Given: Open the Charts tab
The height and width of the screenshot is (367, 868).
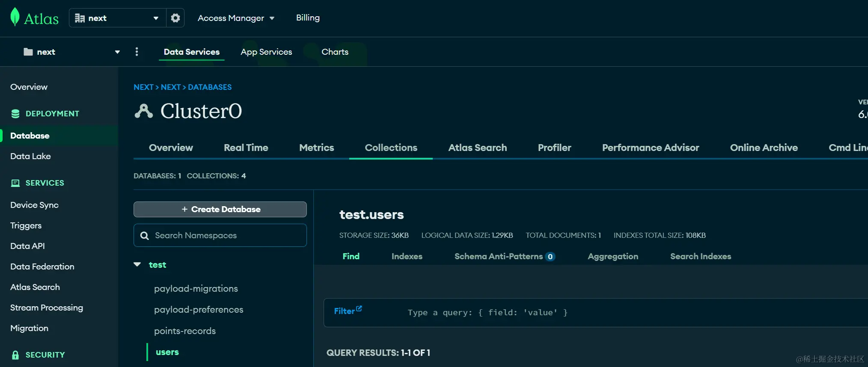Looking at the screenshot, I should click(x=335, y=52).
